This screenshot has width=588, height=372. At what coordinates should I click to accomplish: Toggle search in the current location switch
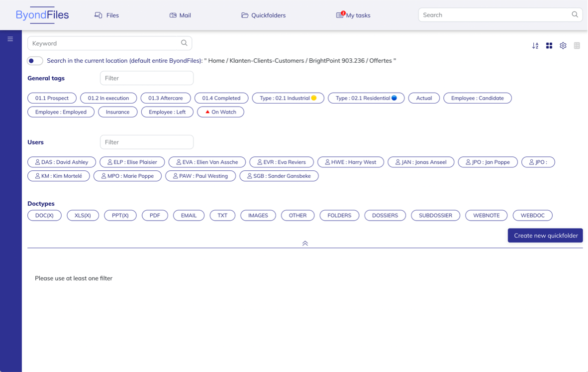click(34, 61)
